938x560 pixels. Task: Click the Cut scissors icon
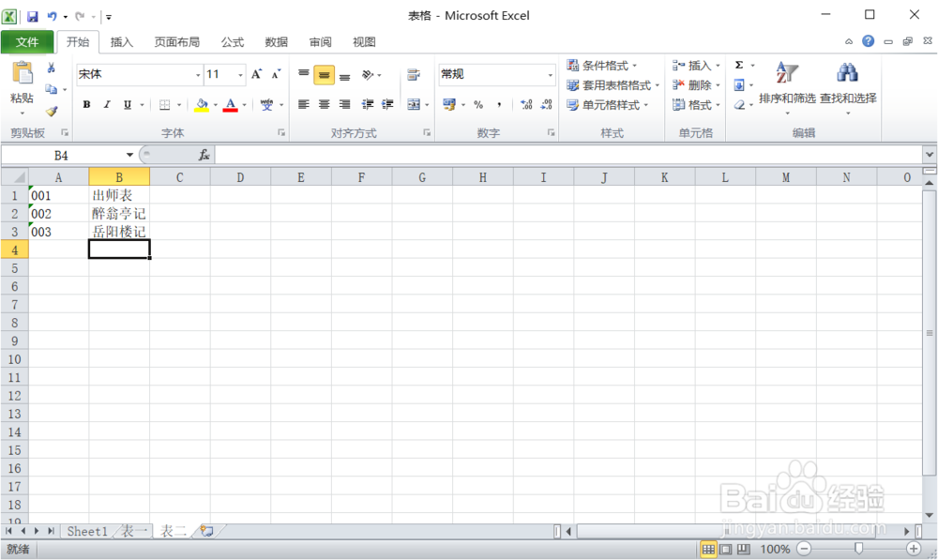pyautogui.click(x=52, y=68)
